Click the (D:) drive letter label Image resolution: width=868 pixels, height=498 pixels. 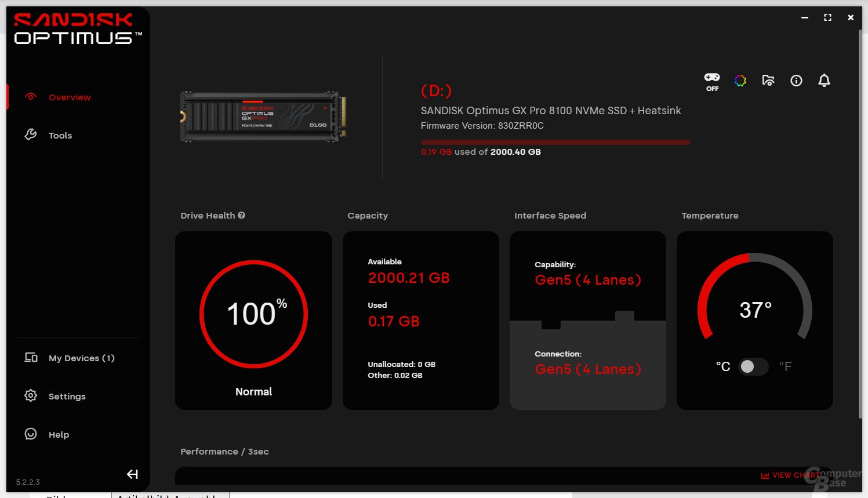pyautogui.click(x=436, y=91)
